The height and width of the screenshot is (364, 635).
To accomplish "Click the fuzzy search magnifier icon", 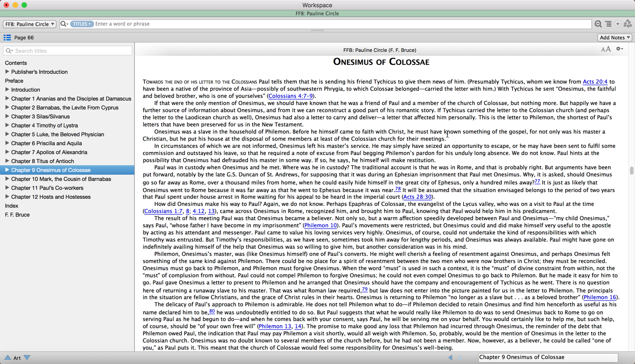I will pyautogui.click(x=598, y=24).
